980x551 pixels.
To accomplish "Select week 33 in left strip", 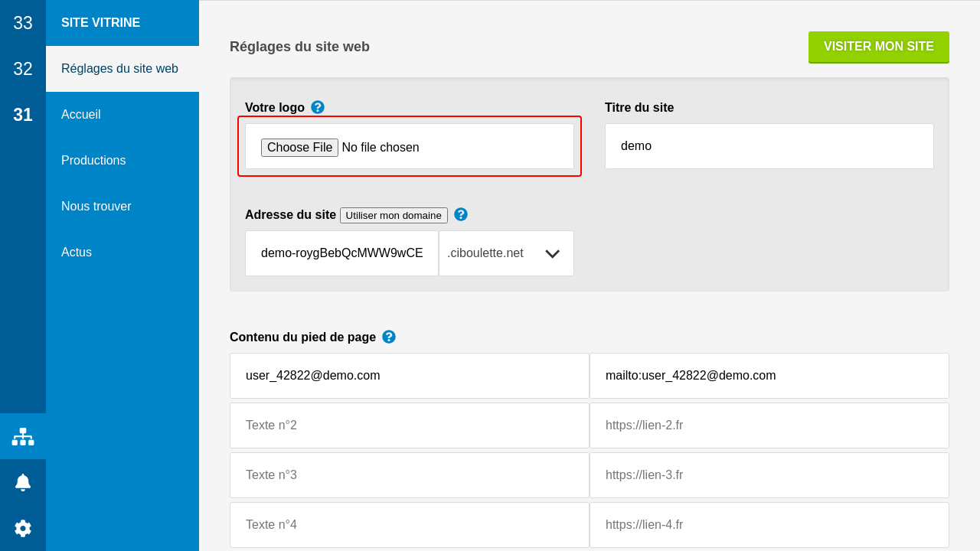I will pyautogui.click(x=23, y=23).
